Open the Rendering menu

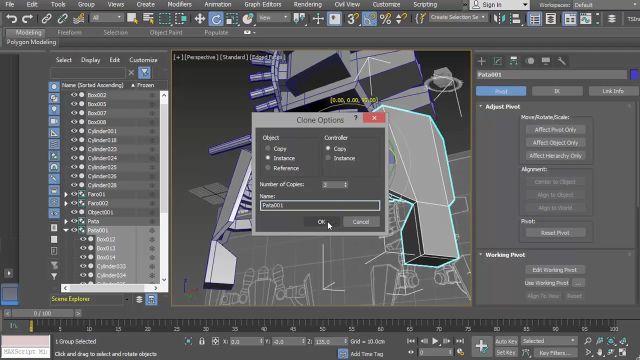point(307,4)
